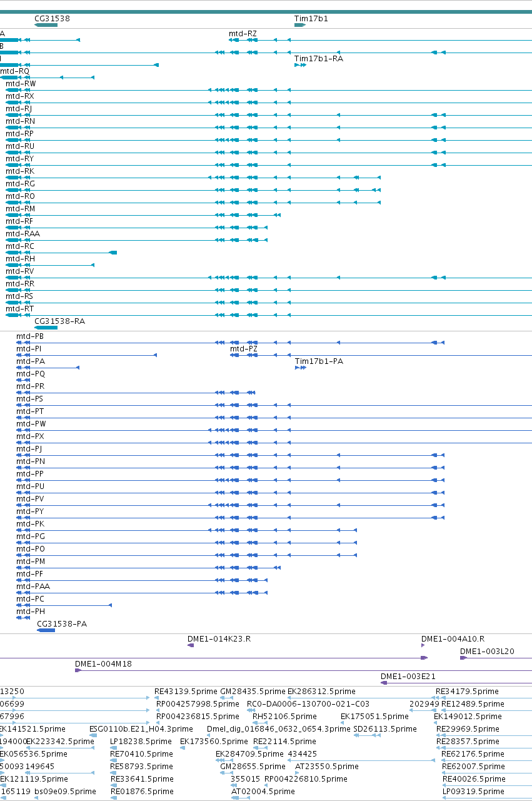Select the Tim17b1-PA protein label
The height and width of the screenshot is (801, 532).
pos(319,361)
